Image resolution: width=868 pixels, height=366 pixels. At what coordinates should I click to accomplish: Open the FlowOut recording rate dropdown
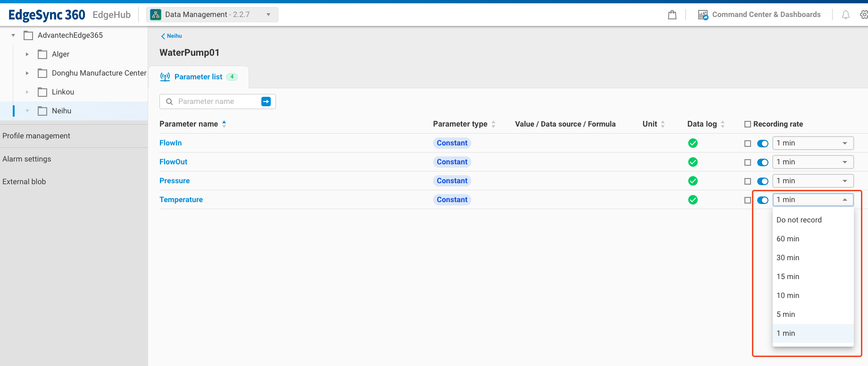coord(813,162)
